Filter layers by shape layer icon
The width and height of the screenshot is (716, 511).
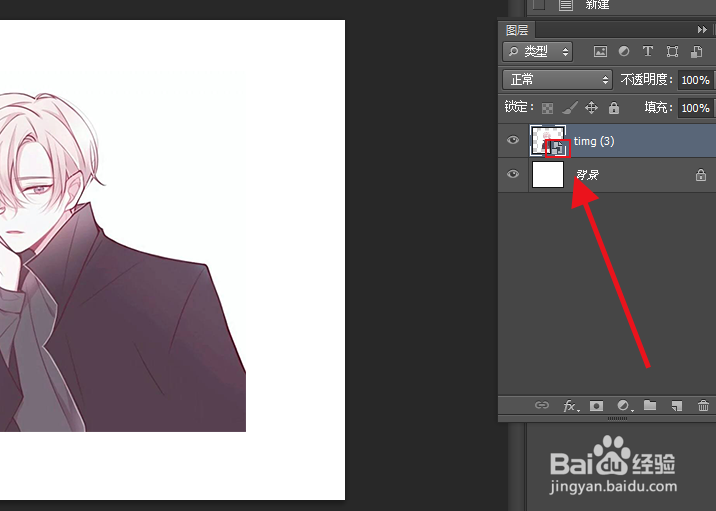click(672, 52)
